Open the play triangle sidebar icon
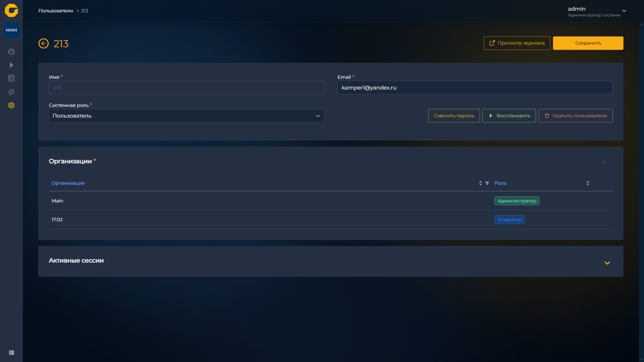This screenshot has width=644, height=362. click(x=11, y=65)
